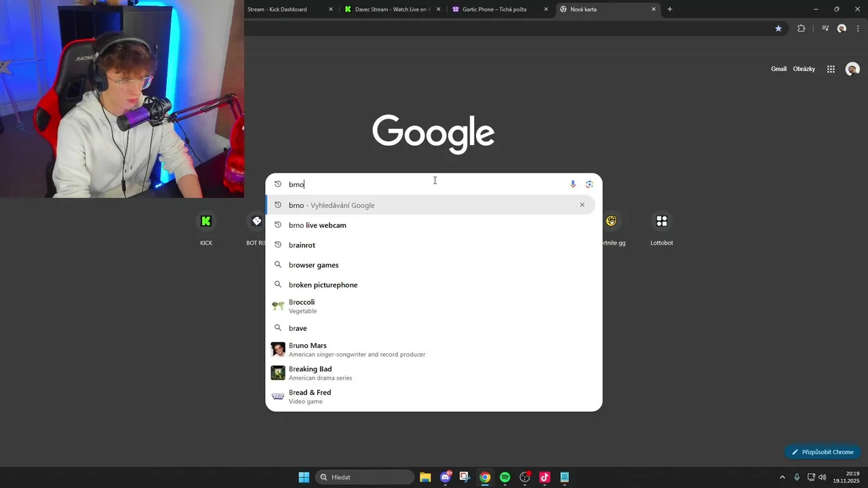Open the clock showing 20:19
This screenshot has height=488, width=868.
coord(846,477)
